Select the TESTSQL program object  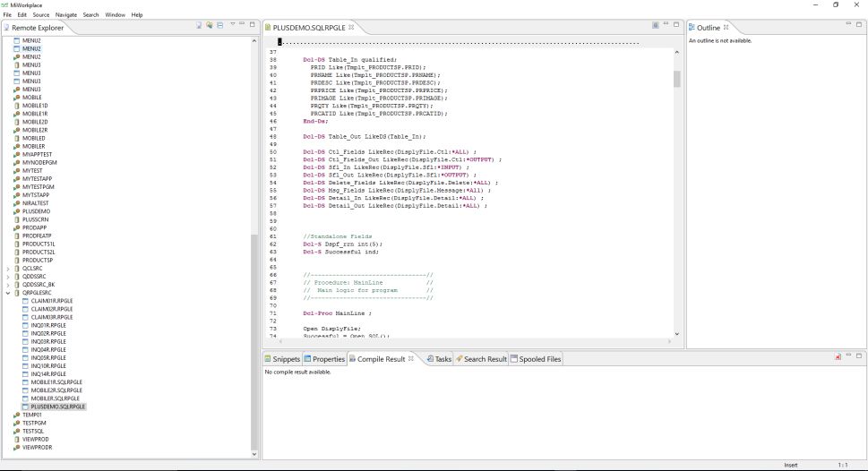[x=33, y=431]
